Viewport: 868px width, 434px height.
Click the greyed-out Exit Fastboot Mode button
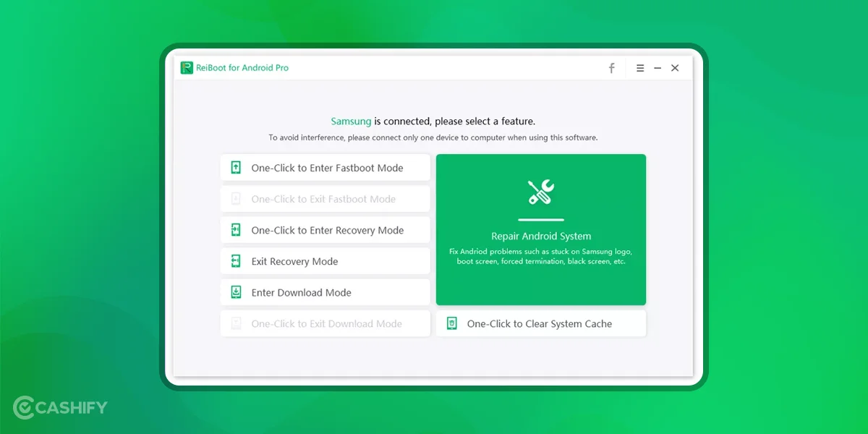point(325,198)
